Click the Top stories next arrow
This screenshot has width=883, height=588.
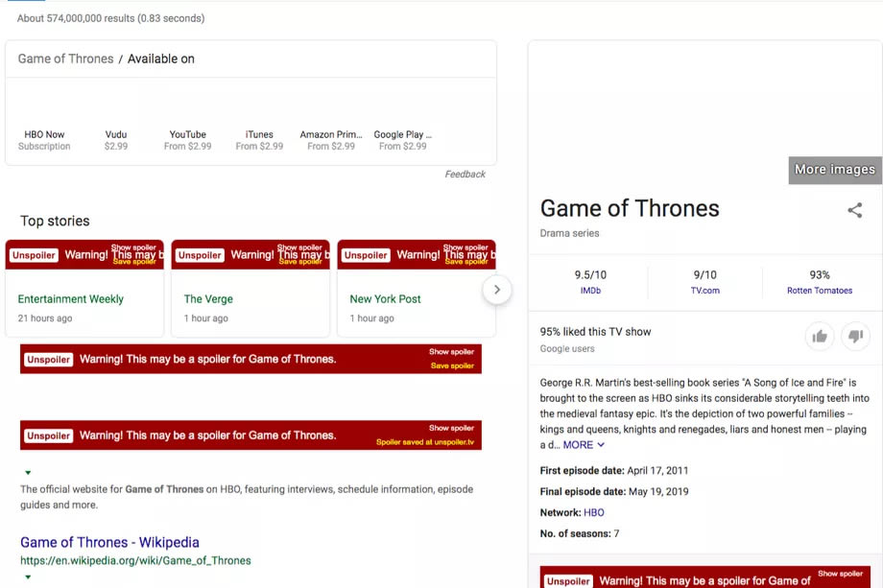pos(496,290)
